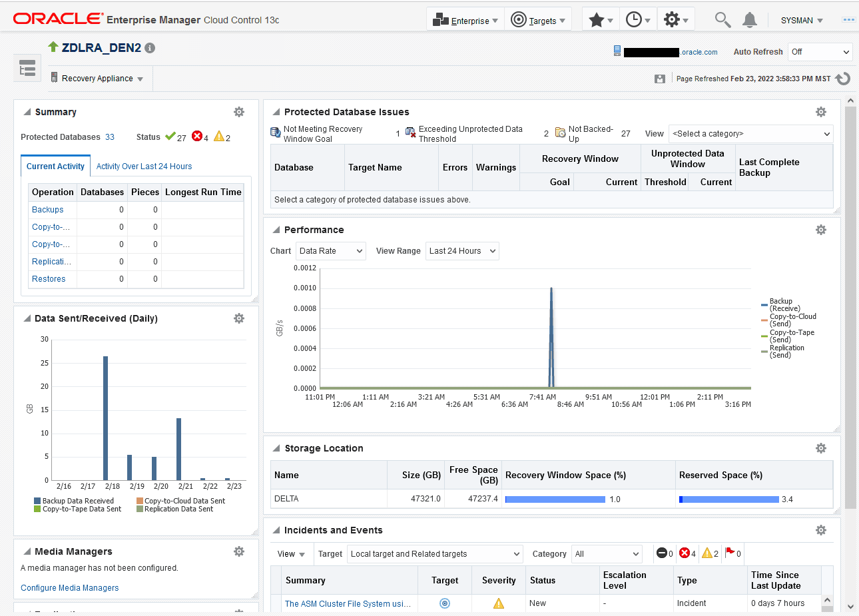Toggle the navigation tree icon
The height and width of the screenshot is (616, 859).
click(x=27, y=69)
